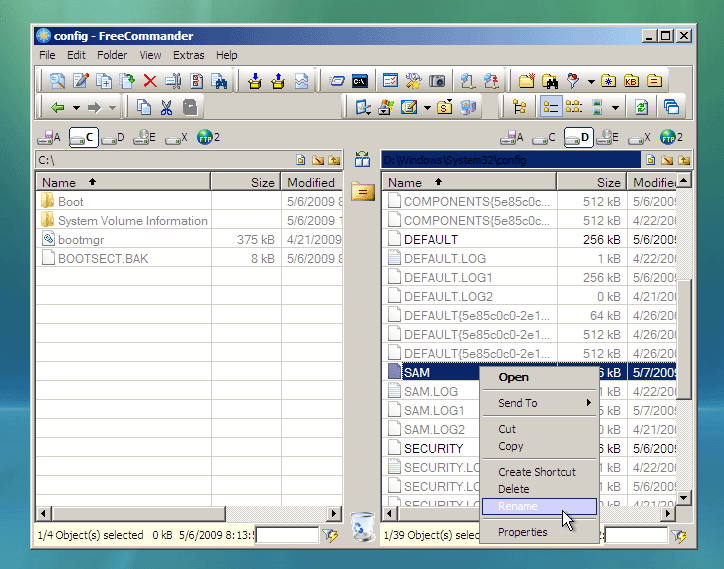The height and width of the screenshot is (569, 724).
Task: Sort left panel by Size column header
Action: point(246,182)
